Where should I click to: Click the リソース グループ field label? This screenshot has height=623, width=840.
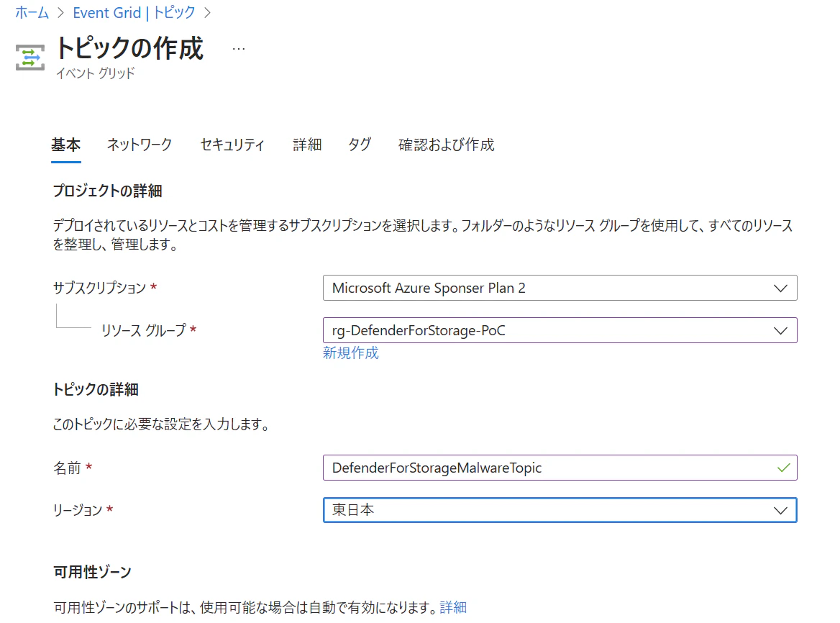pos(144,330)
